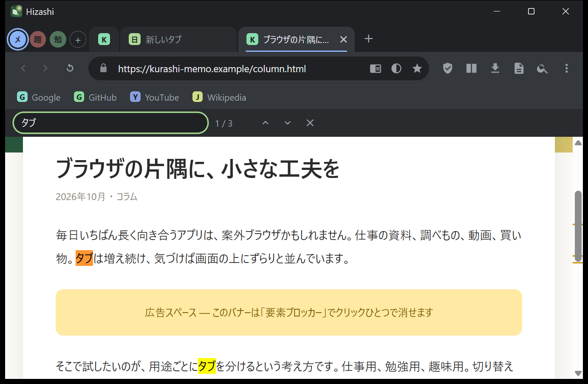Screen dimensions: 588x384
Task: Click the scrollbar down arrow
Action: pyautogui.click(x=578, y=373)
